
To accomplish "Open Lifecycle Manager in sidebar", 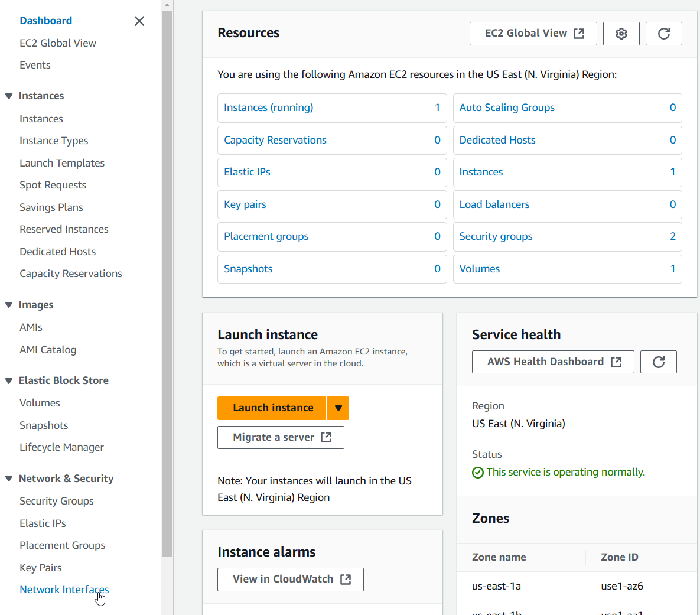I will point(61,447).
